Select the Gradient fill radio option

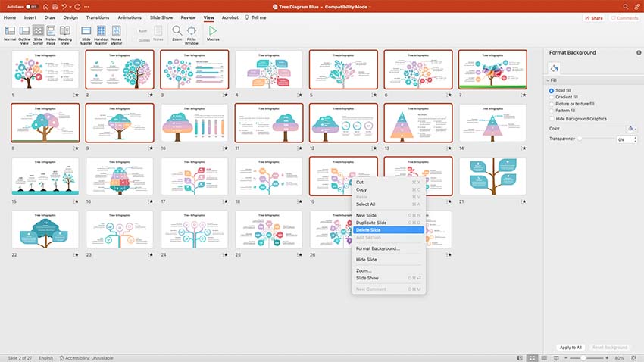tap(551, 97)
